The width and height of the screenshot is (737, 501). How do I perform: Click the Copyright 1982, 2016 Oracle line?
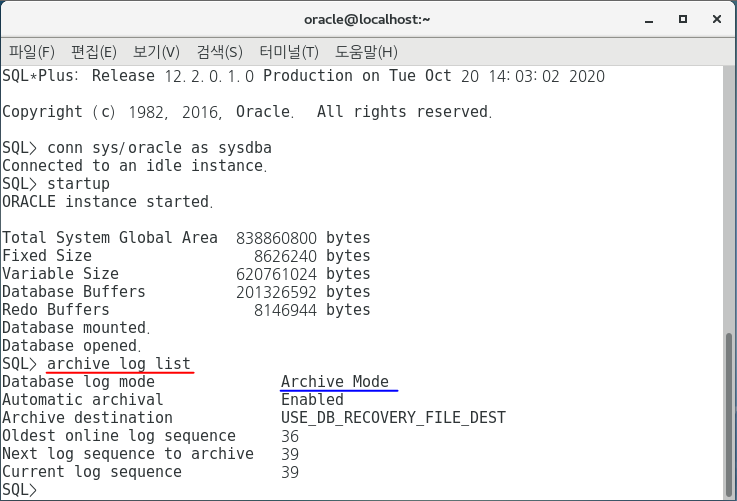pos(247,112)
